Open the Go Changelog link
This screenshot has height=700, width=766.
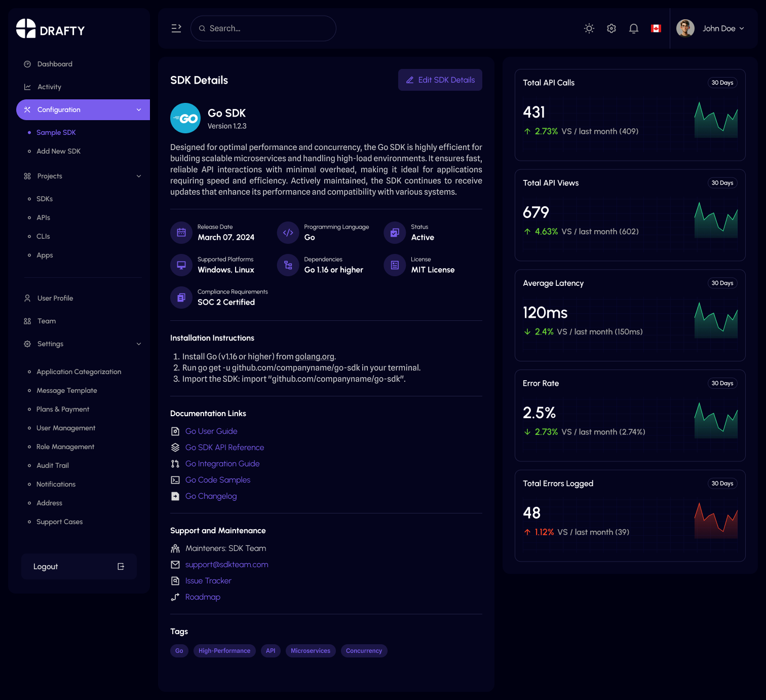pos(211,496)
